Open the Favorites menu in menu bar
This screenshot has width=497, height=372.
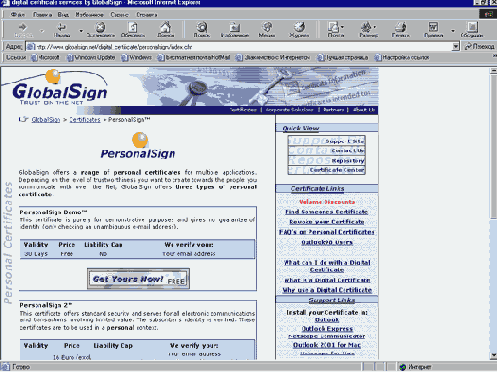(89, 15)
